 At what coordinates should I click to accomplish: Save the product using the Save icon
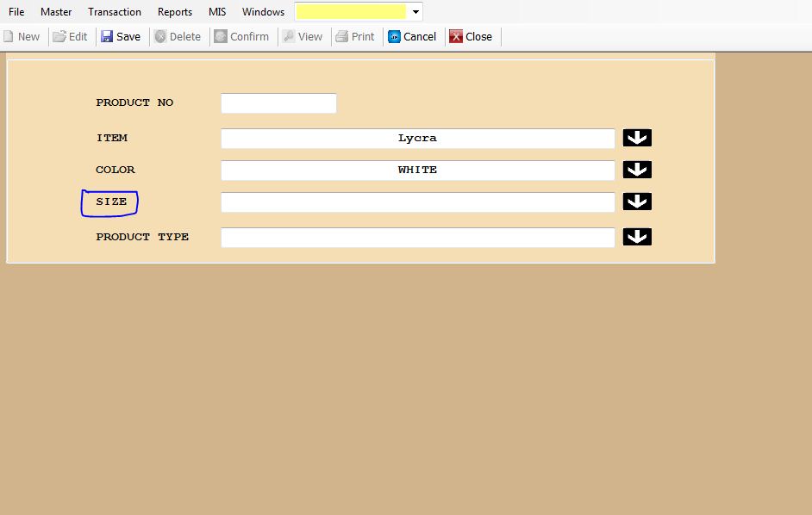(x=107, y=37)
